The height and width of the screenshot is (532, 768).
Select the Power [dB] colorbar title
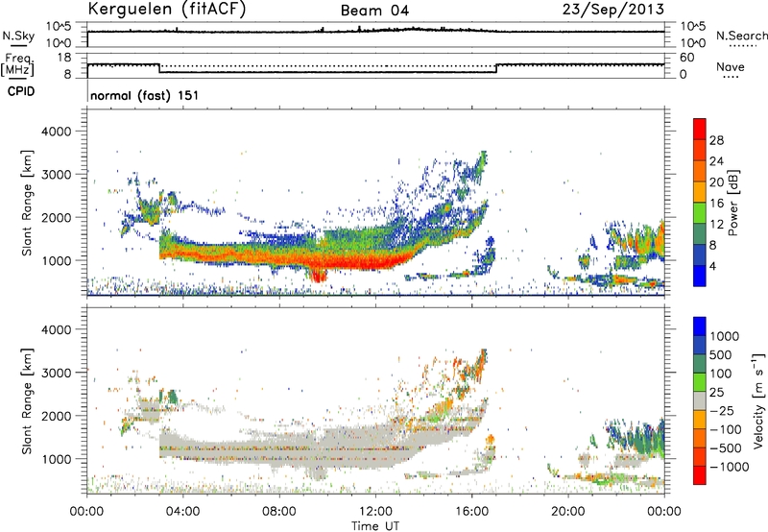732,203
